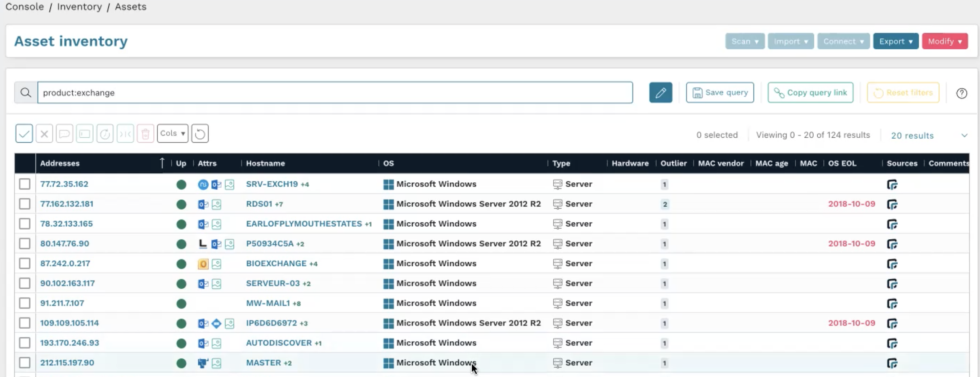Open the Outlook attribute icon on SRV-EXCH19 row

(216, 184)
